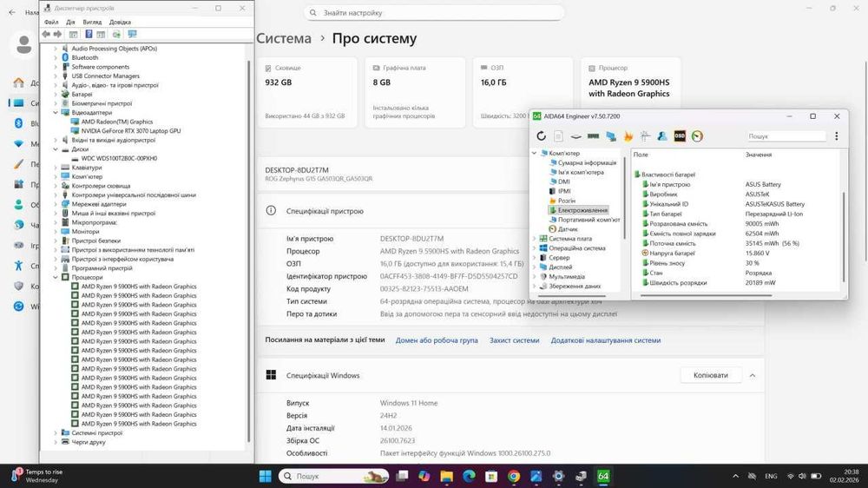Click the AIDA64 icon in the taskbar

point(603,476)
